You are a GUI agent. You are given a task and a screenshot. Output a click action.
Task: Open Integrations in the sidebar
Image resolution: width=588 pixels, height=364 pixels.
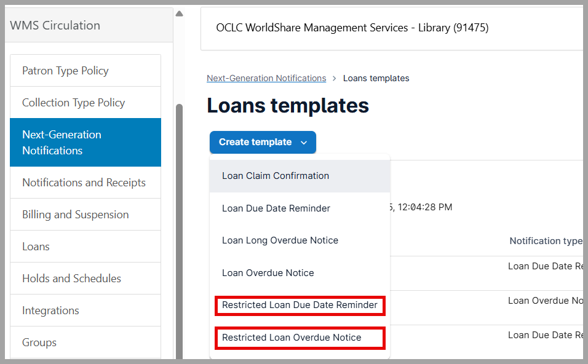point(50,311)
